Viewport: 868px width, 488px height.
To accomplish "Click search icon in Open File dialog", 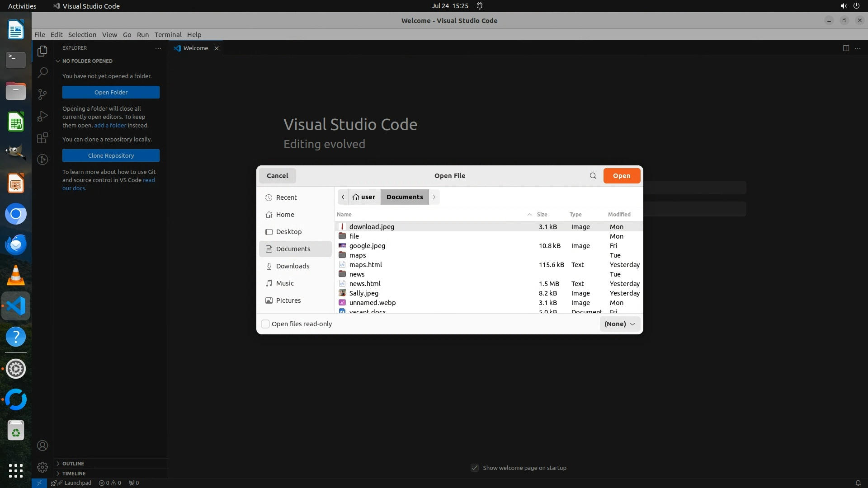I will click(593, 176).
